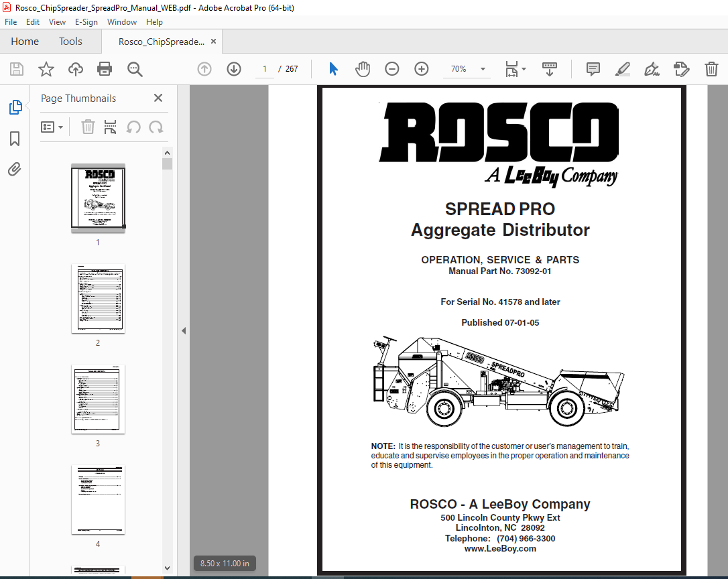The width and height of the screenshot is (728, 579).
Task: Click the print pages icon in thumbnails panel
Action: click(x=110, y=127)
